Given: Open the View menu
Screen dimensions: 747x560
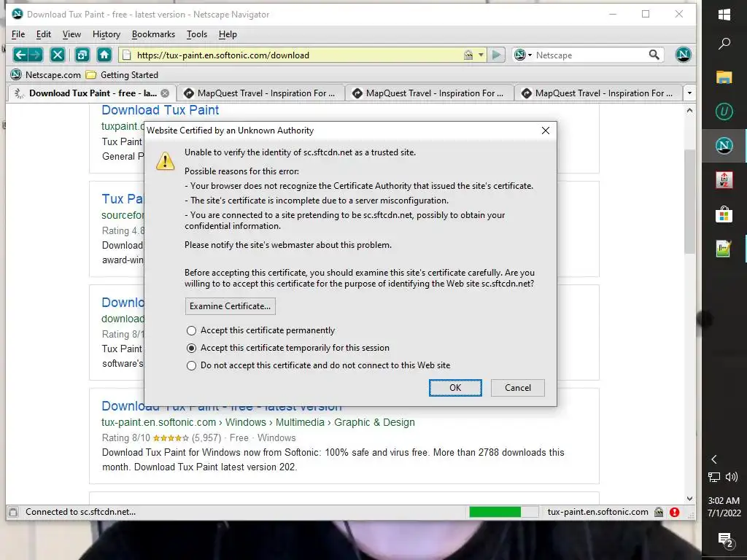Looking at the screenshot, I should pyautogui.click(x=71, y=34).
